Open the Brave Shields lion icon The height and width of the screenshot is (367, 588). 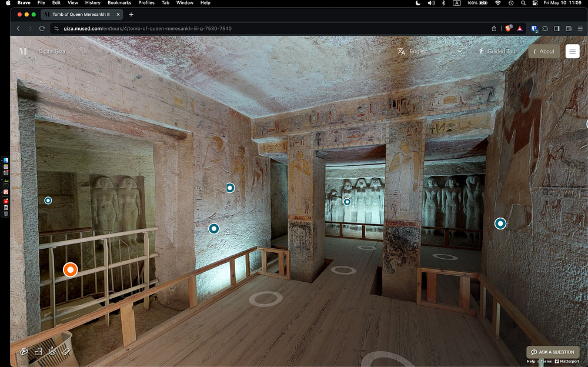tap(509, 28)
